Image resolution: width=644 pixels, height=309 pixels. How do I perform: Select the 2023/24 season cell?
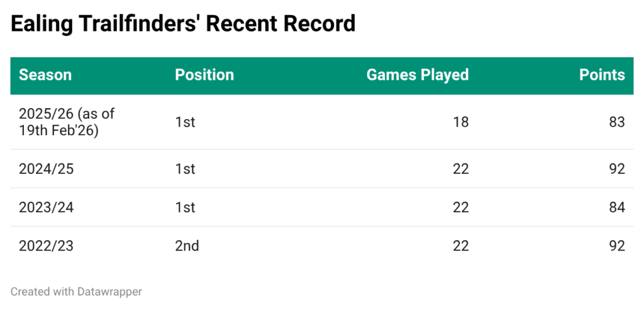tap(46, 207)
